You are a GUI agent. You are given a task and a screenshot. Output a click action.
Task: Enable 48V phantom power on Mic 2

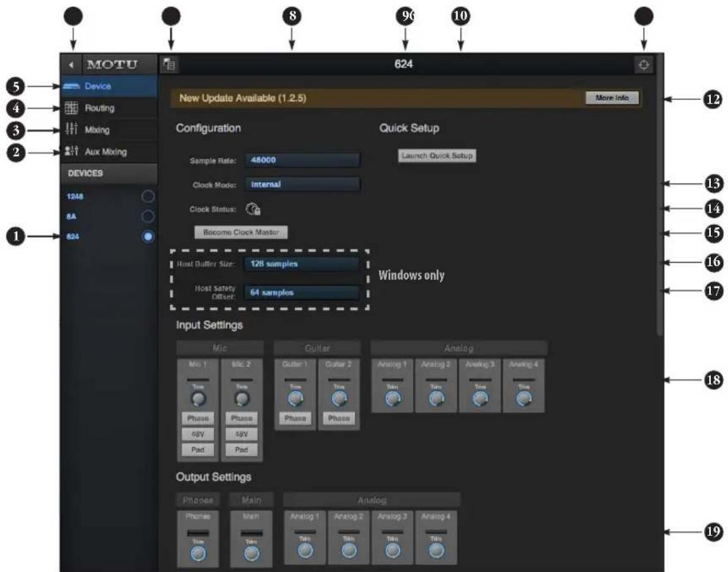click(x=242, y=434)
